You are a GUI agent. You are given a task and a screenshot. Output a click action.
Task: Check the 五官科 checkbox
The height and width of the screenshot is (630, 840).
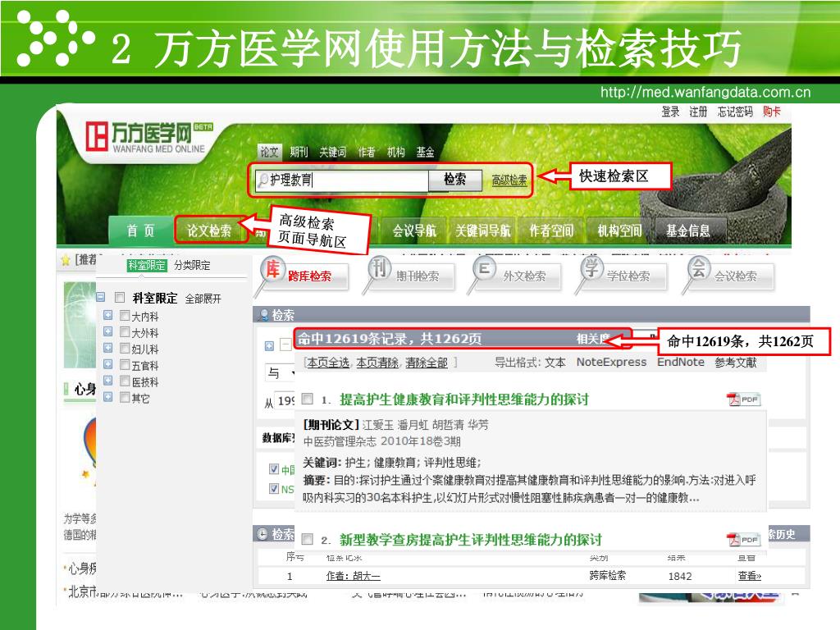(x=125, y=365)
